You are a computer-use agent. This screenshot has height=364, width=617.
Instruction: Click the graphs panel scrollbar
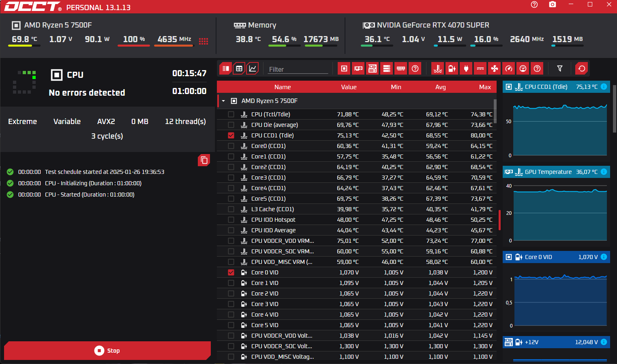point(615,109)
